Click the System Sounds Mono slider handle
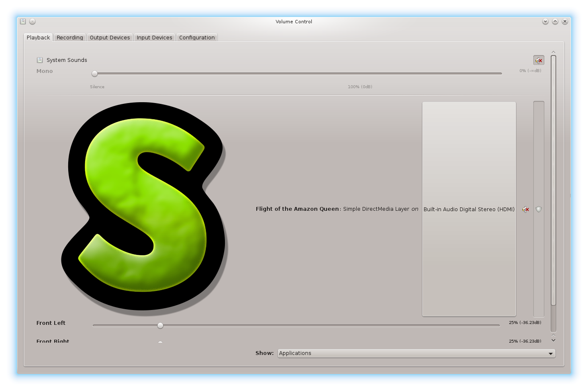The width and height of the screenshot is (588, 391). [x=95, y=74]
